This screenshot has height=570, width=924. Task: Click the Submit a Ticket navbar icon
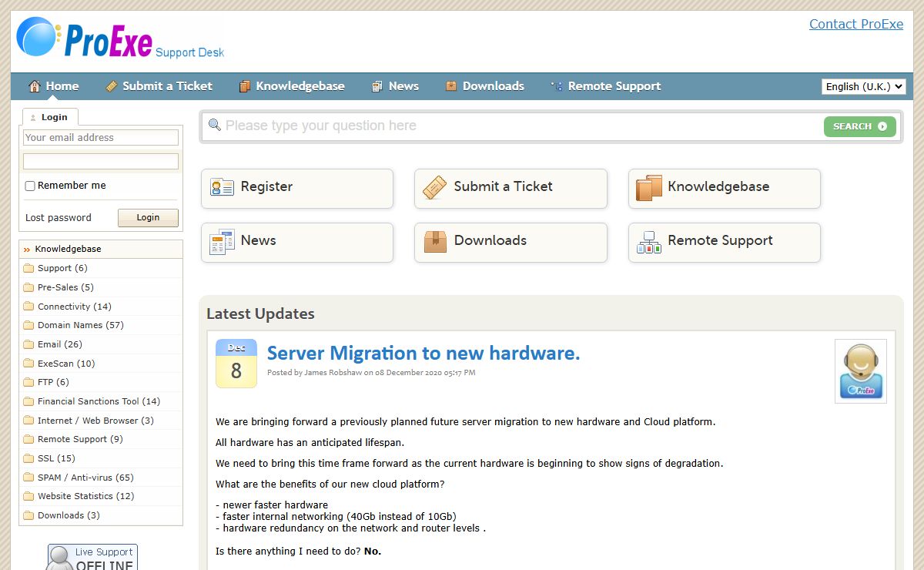[x=112, y=86]
